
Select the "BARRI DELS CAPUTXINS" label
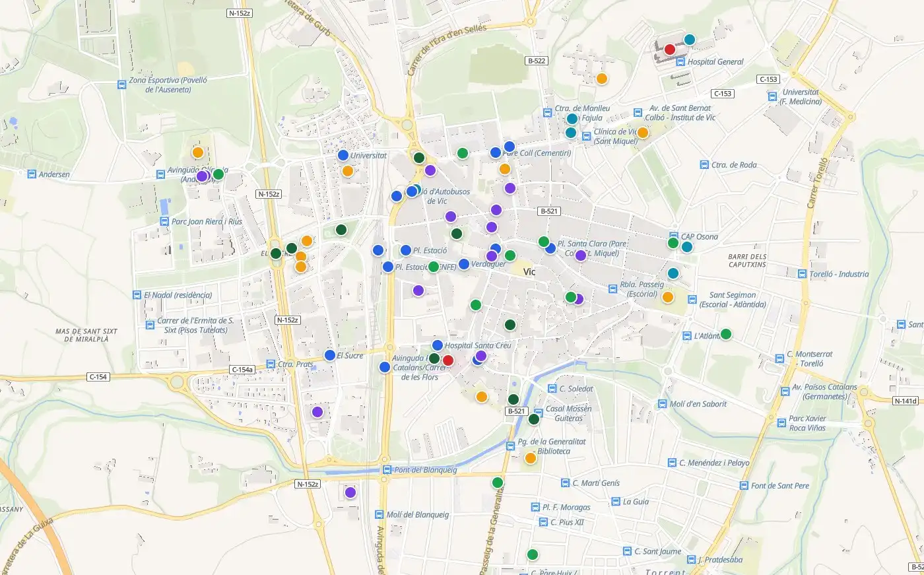click(748, 261)
